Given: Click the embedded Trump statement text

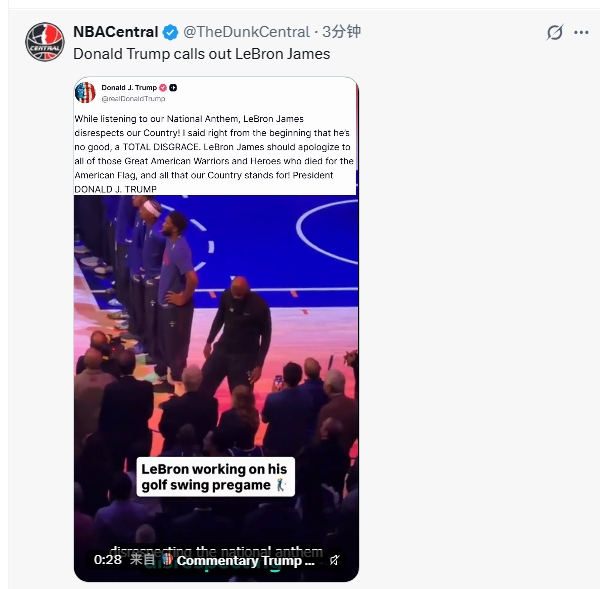Looking at the screenshot, I should (214, 154).
